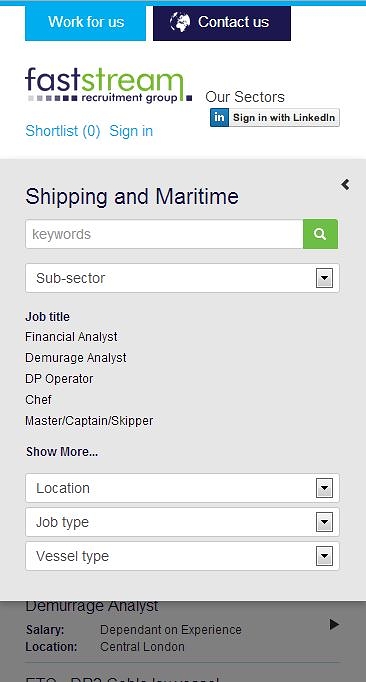
Task: Choose Master/Captain/Skipper job title filter
Action: click(89, 421)
